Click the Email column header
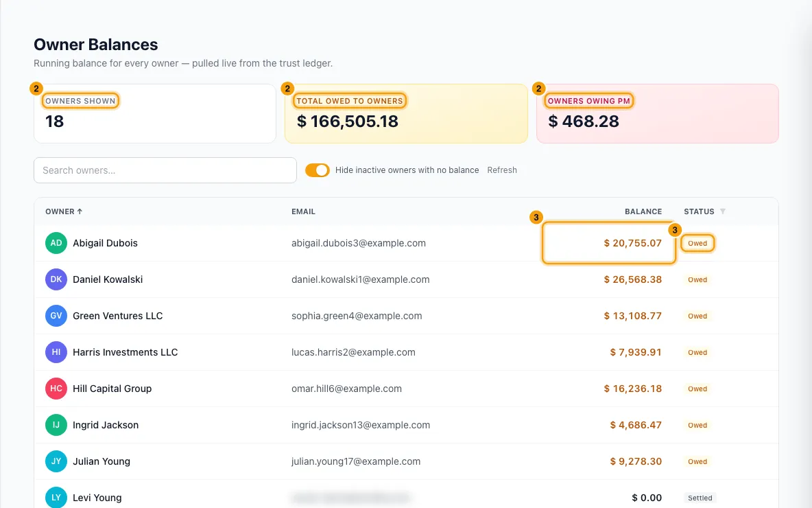The image size is (812, 508). [303, 211]
